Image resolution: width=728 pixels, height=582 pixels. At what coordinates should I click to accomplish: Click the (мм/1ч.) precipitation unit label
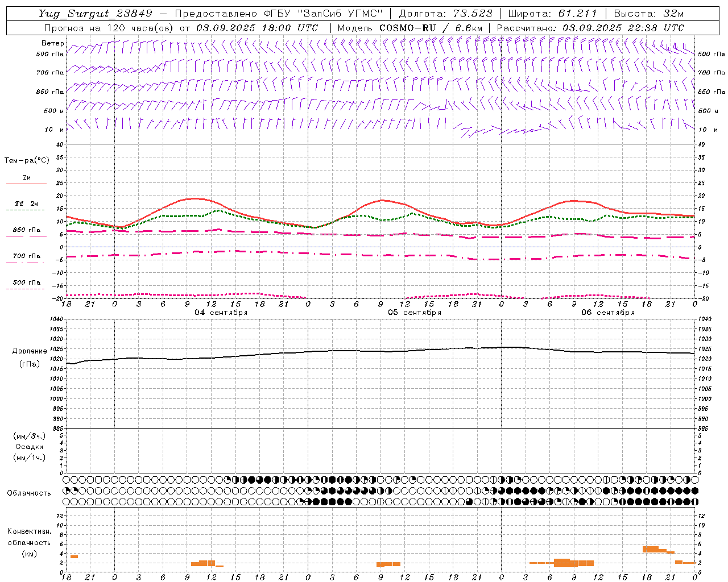(x=30, y=458)
